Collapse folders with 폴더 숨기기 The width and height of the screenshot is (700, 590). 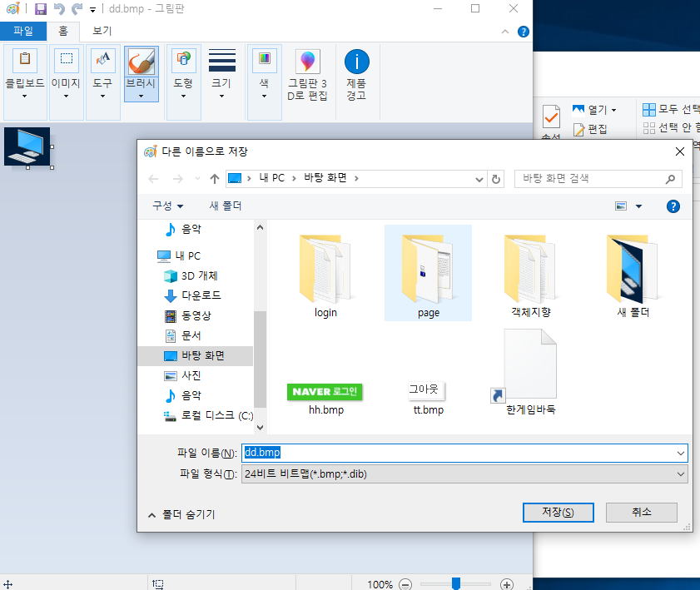pyautogui.click(x=181, y=514)
